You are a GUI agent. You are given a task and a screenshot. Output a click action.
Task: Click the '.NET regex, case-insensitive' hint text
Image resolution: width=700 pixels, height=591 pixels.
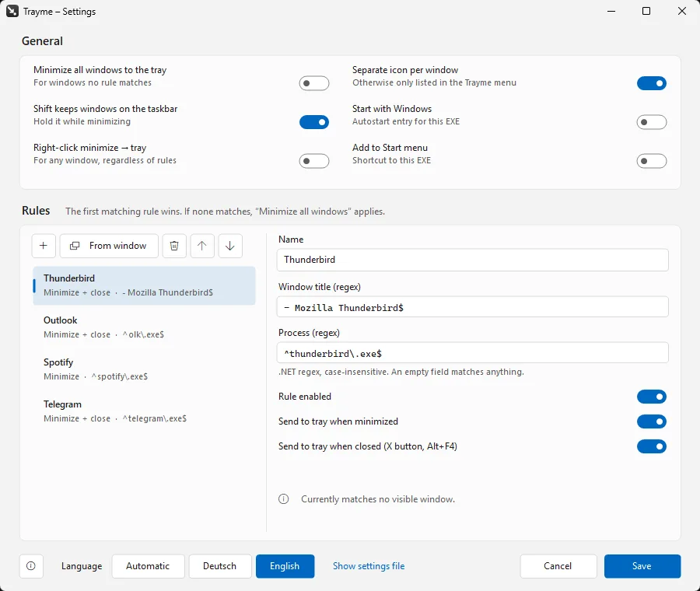(x=401, y=372)
